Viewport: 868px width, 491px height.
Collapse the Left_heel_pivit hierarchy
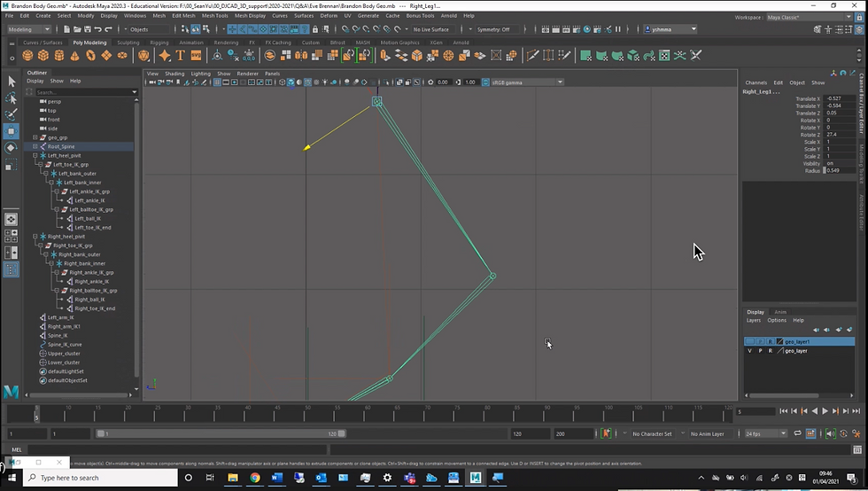[35, 156]
